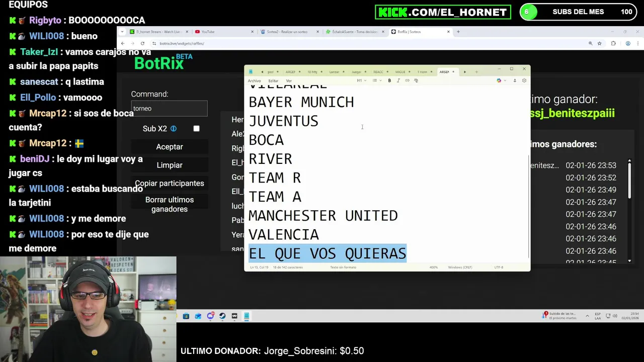644x362 pixels.
Task: Open Copilot menu in Notepad
Action: pyautogui.click(x=501, y=80)
